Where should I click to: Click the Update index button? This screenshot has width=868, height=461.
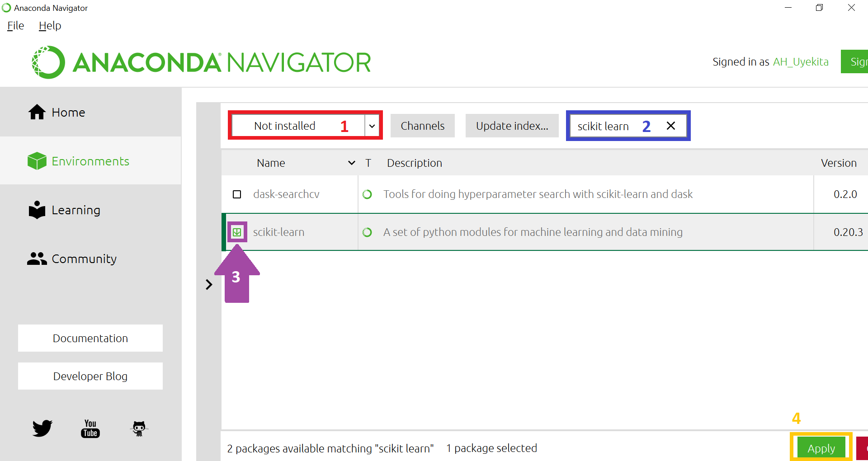[512, 126]
